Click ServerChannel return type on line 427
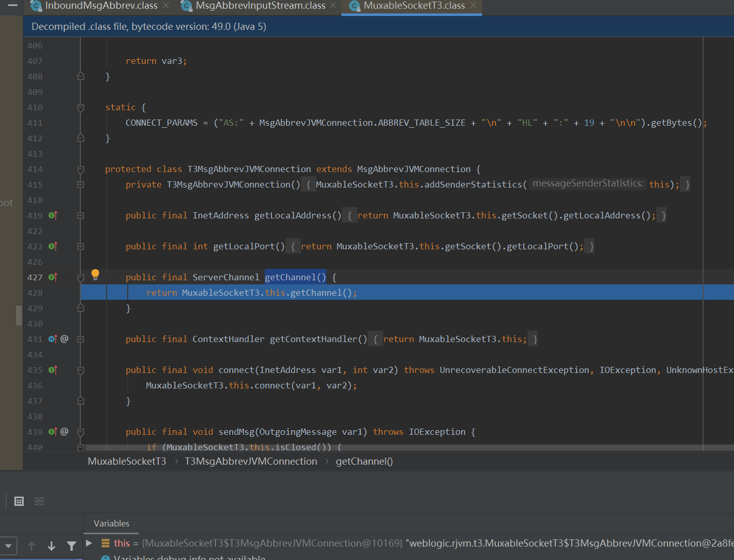This screenshot has height=560, width=734. click(226, 277)
